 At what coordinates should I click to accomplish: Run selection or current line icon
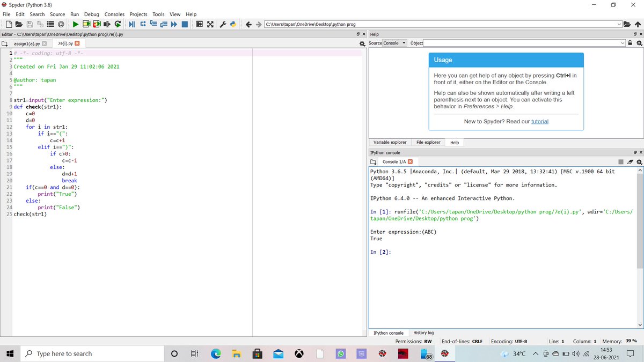point(107,24)
